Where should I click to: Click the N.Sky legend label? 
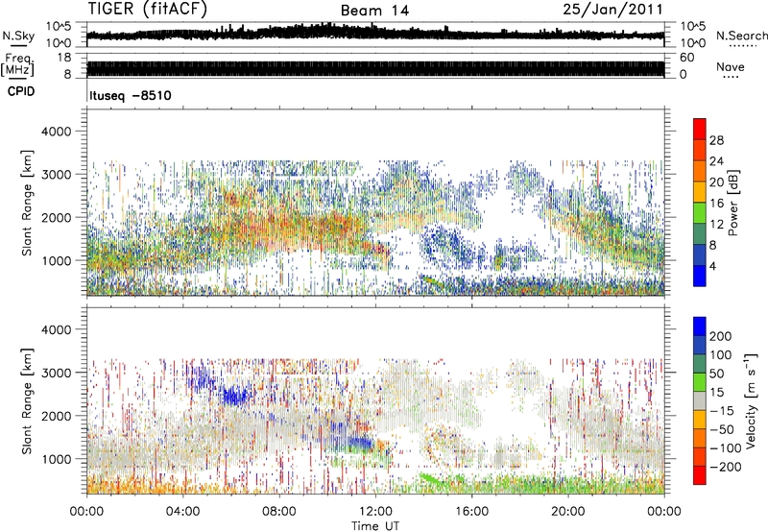(18, 36)
